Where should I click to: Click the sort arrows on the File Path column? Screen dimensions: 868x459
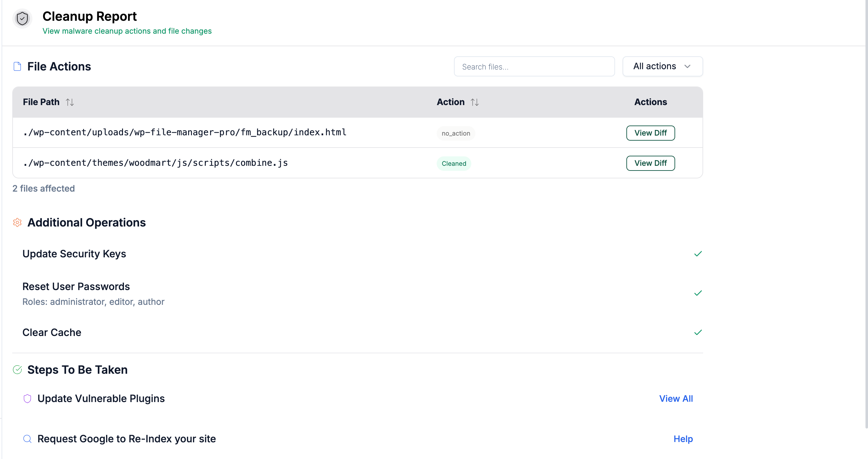click(x=70, y=102)
